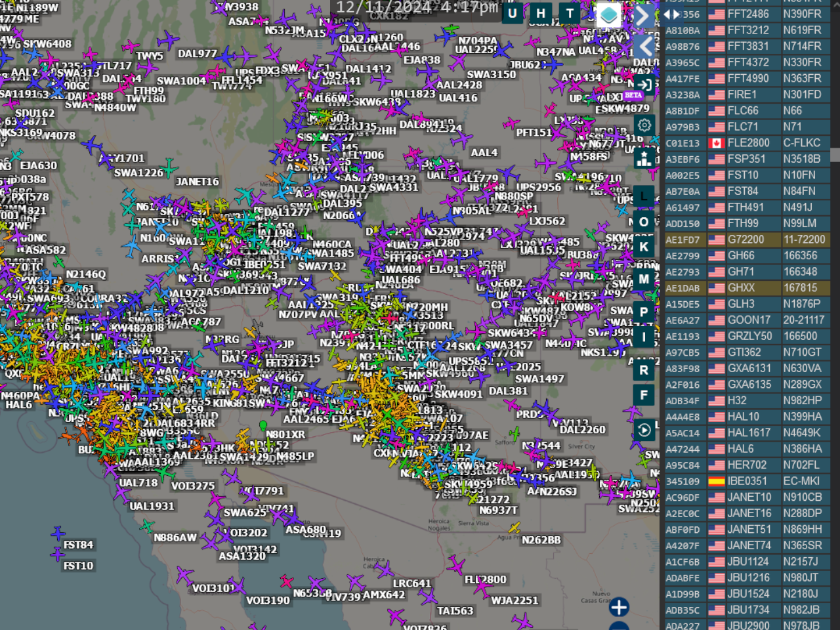Select the H32 aircraft row

point(746,400)
